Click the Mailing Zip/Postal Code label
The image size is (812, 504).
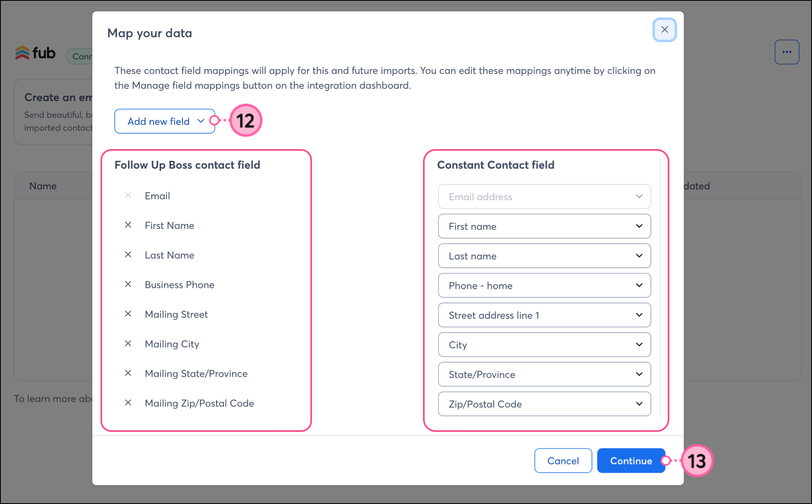click(x=199, y=403)
